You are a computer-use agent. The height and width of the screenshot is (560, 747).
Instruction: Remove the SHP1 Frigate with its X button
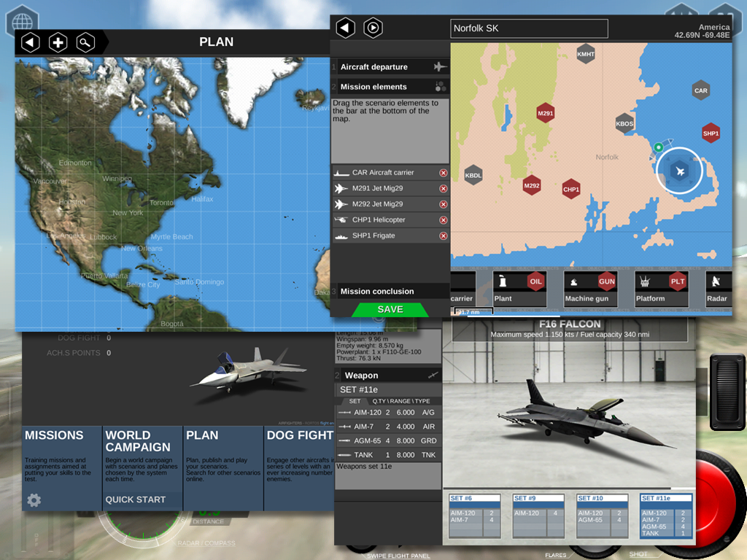445,235
